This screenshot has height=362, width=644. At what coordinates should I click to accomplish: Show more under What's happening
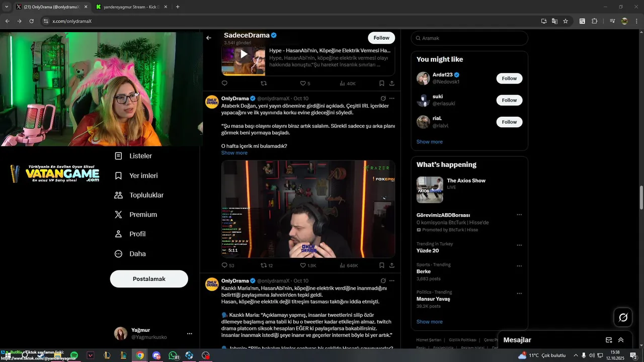430,322
